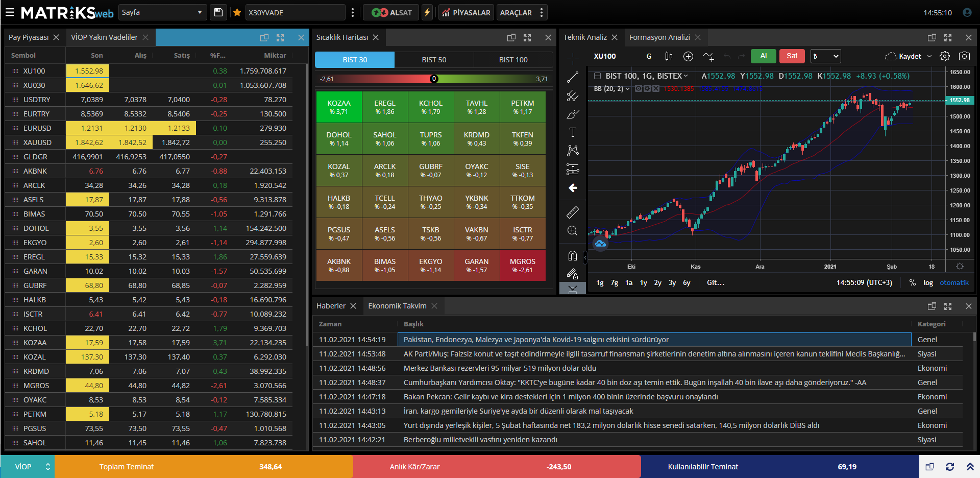Open the candlestick chart type selector
This screenshot has height=478, width=980.
[x=669, y=56]
